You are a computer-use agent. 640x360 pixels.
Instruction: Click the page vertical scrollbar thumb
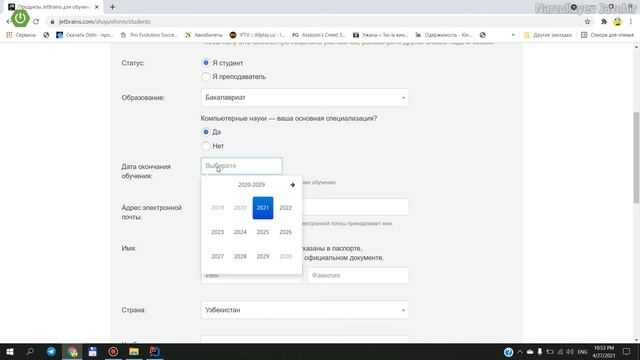pyautogui.click(x=636, y=157)
